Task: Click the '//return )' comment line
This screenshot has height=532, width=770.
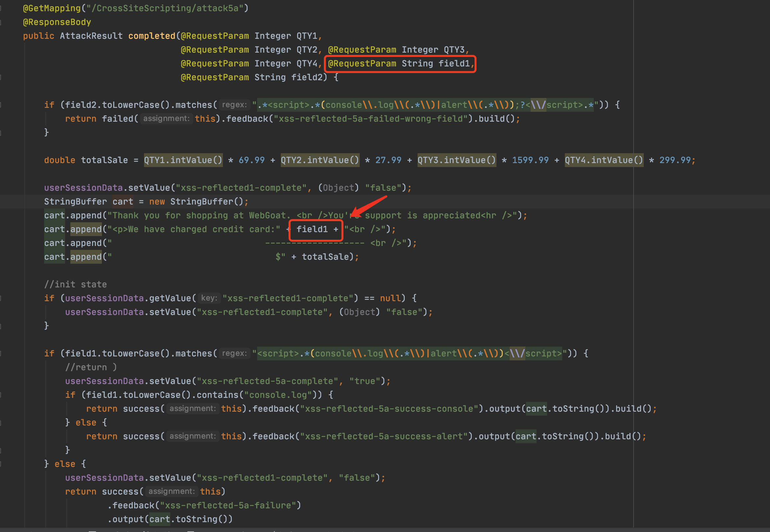Action: 91,367
